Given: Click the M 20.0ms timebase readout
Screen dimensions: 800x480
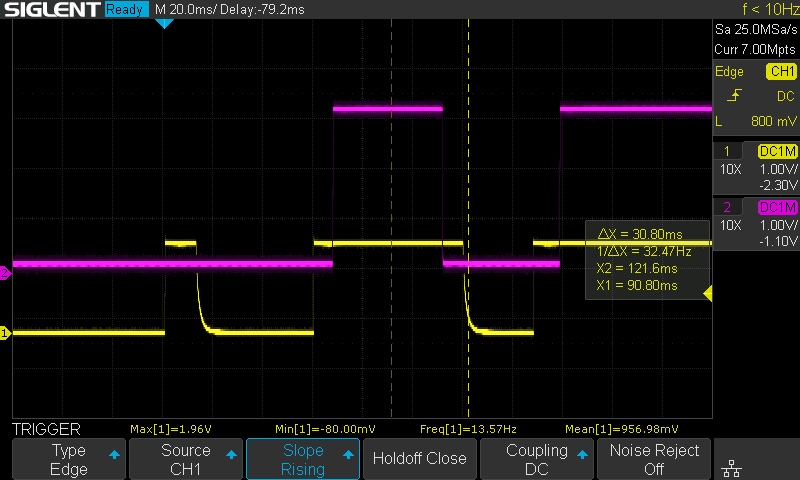Looking at the screenshot, I should [185, 10].
